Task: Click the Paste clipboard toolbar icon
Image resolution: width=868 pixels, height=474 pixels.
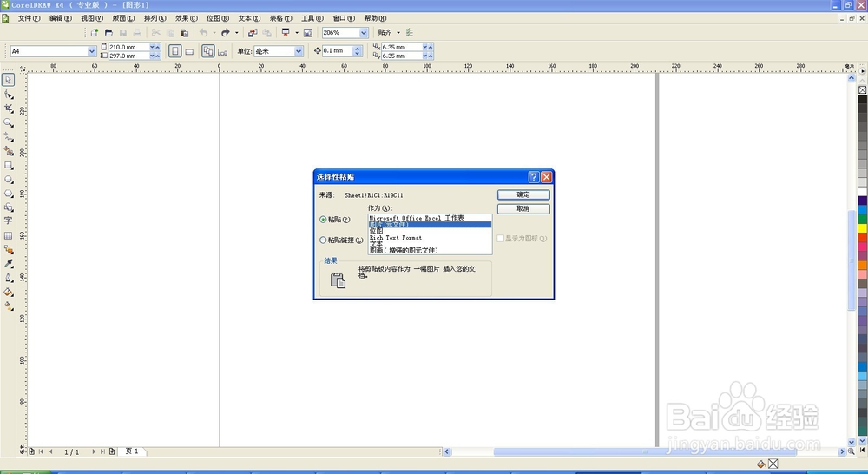Action: (x=184, y=33)
